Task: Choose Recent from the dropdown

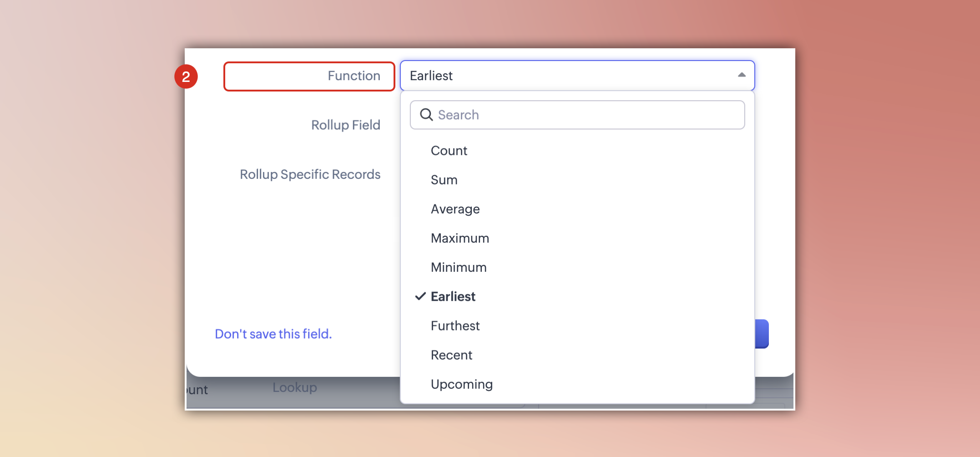Action: (451, 355)
